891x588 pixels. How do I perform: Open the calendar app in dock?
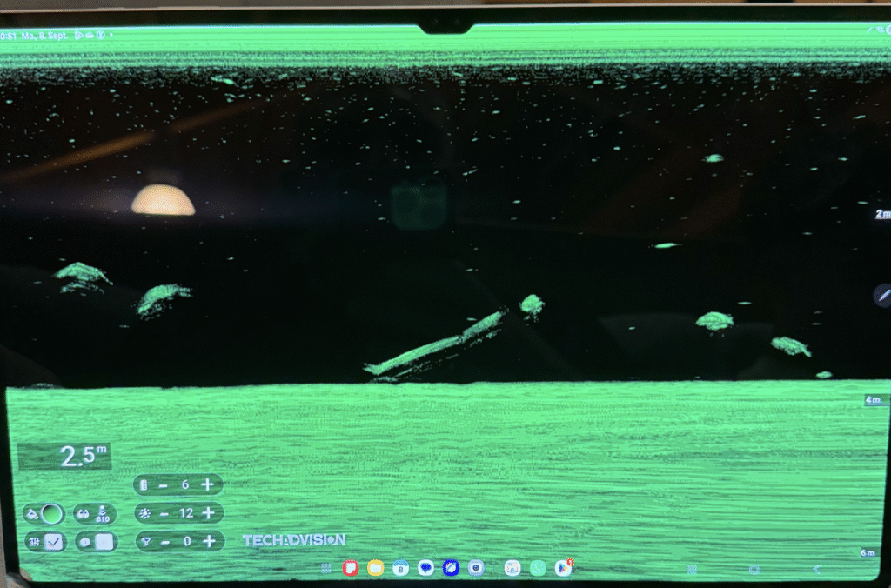(400, 567)
